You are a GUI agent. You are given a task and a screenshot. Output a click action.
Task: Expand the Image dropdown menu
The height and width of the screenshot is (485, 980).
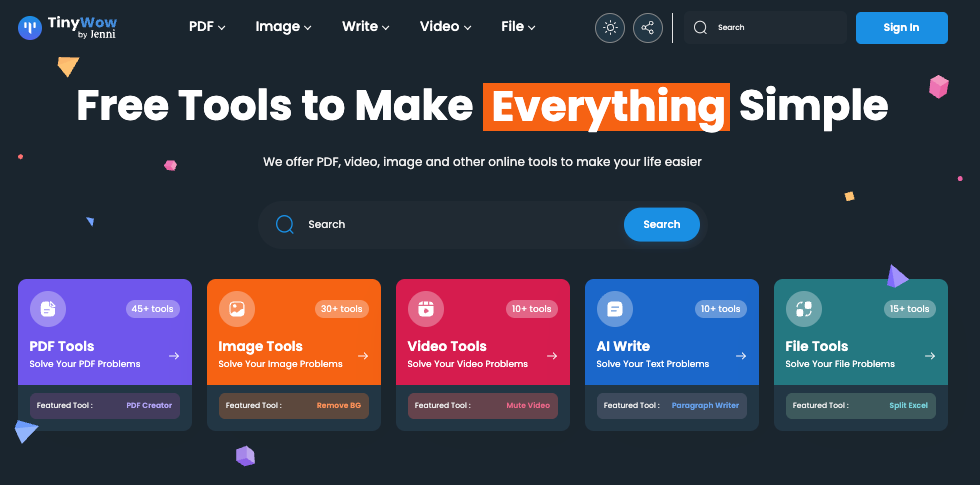283,27
